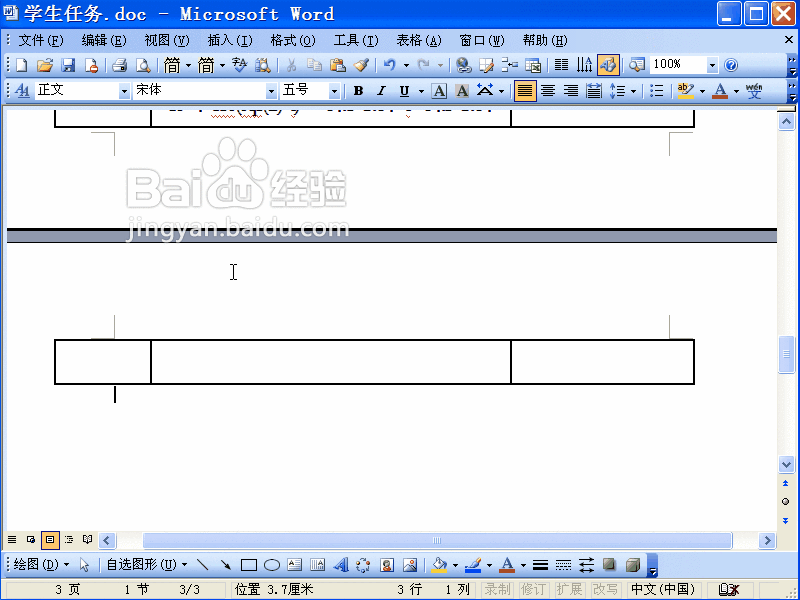Select the Text Box tool
The image size is (800, 600).
(295, 564)
